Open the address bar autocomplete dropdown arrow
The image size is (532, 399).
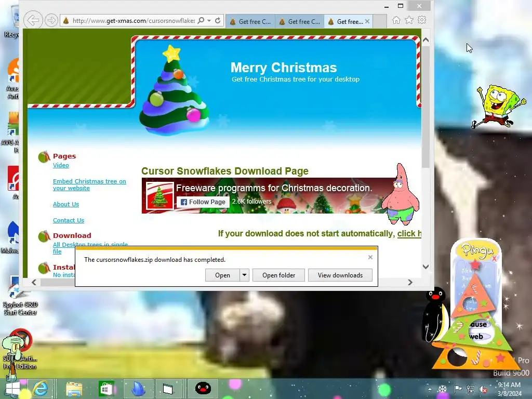[209, 20]
